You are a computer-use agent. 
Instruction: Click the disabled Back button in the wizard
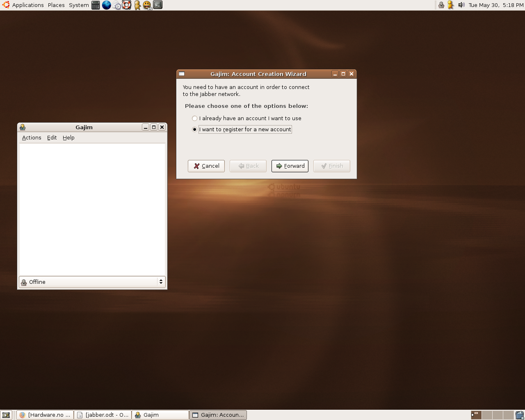(x=248, y=166)
